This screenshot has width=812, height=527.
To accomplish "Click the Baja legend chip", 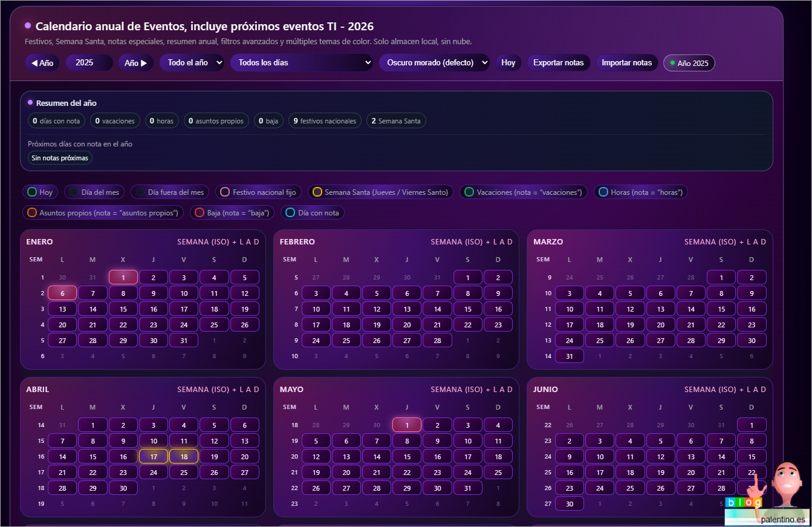I will pyautogui.click(x=233, y=213).
